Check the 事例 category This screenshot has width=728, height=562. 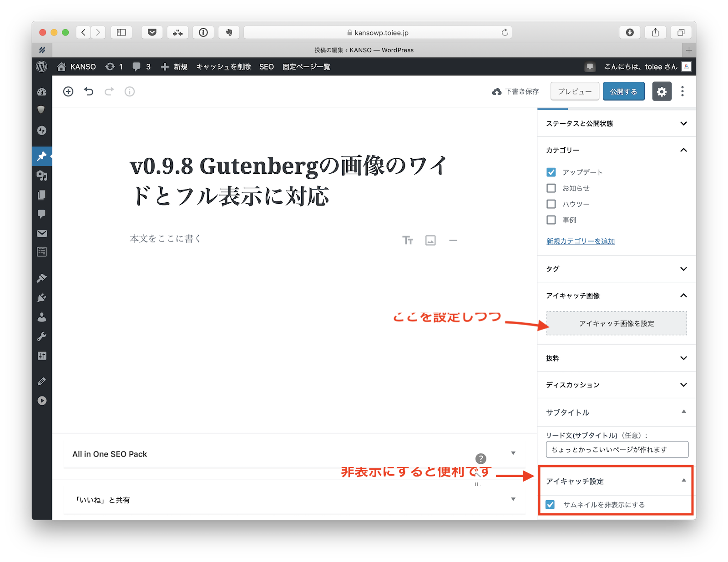551,220
